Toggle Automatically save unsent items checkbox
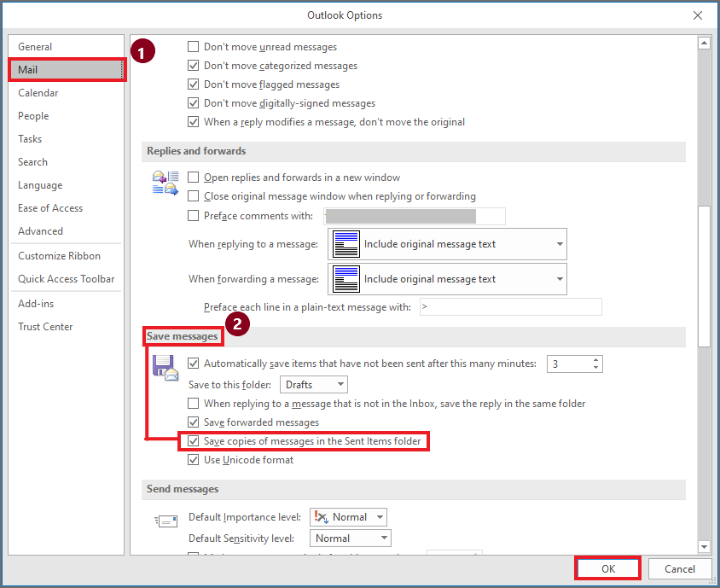Viewport: 720px width, 588px height. (x=194, y=364)
